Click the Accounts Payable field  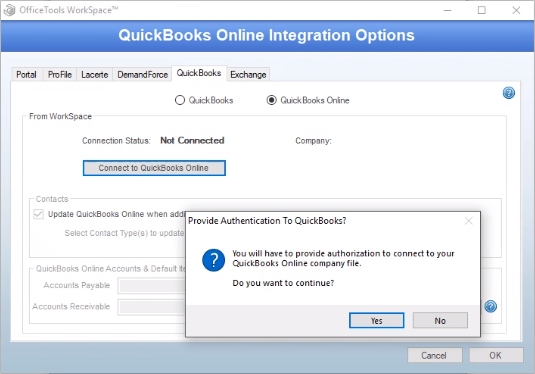(152, 286)
